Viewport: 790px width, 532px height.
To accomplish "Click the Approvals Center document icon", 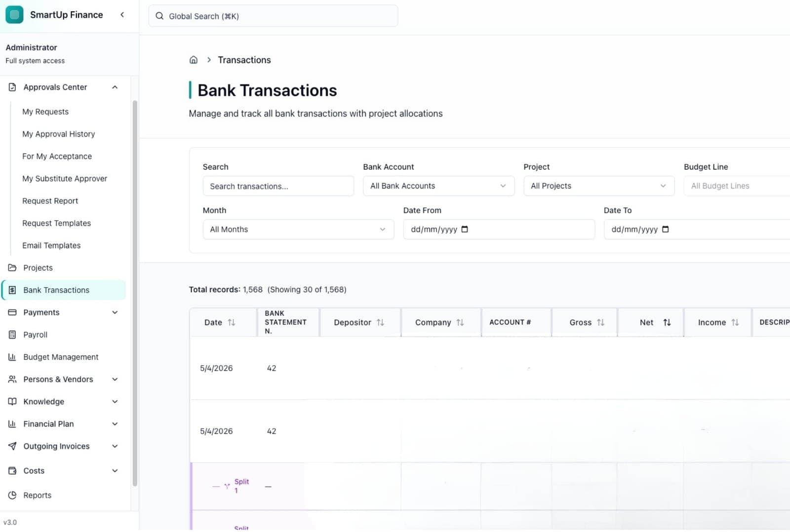I will coord(12,87).
